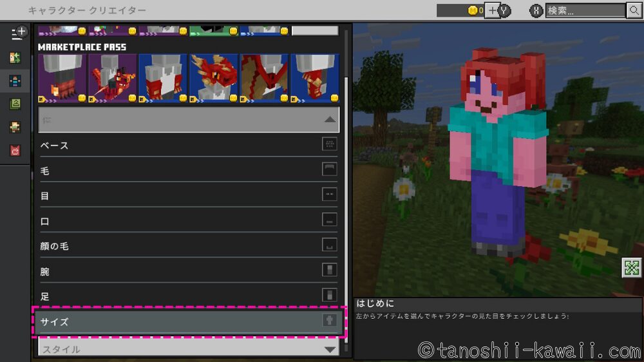Select the character body tab icon
The height and width of the screenshot is (362, 644).
click(x=15, y=81)
